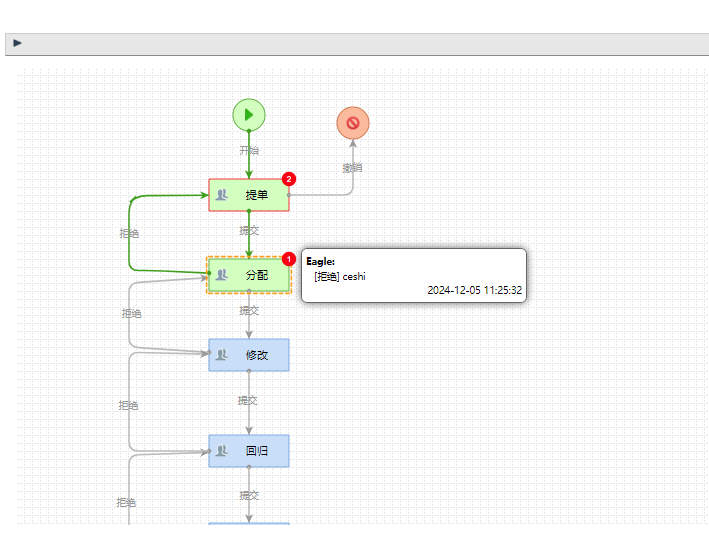Image resolution: width=709 pixels, height=553 pixels.
Task: Click the user icon in 分配 node
Action: (x=222, y=275)
